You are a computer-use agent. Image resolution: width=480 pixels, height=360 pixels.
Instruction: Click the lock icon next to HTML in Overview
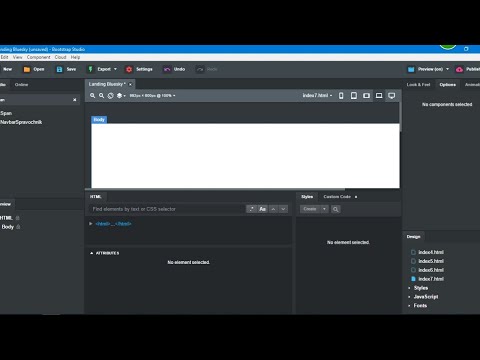coord(18,218)
